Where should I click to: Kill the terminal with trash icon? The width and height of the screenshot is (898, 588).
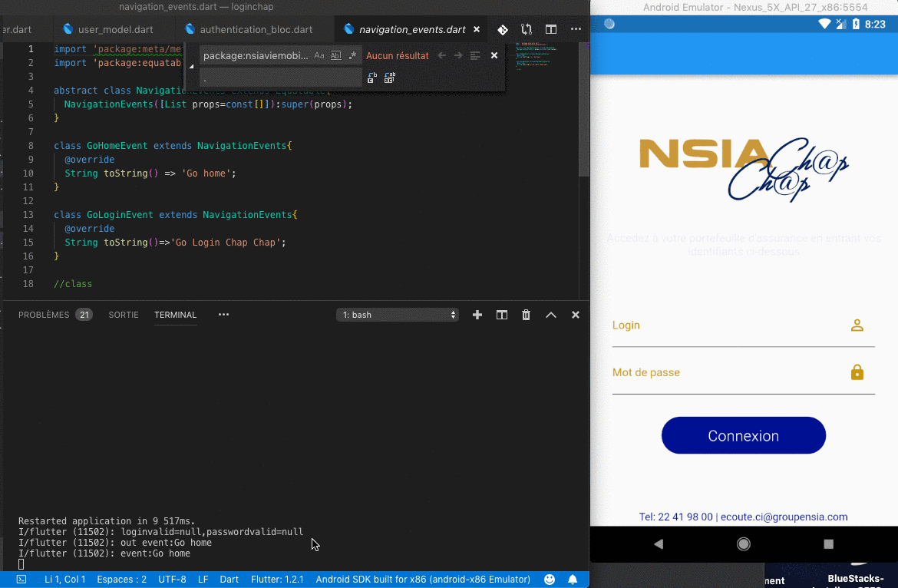(x=526, y=315)
